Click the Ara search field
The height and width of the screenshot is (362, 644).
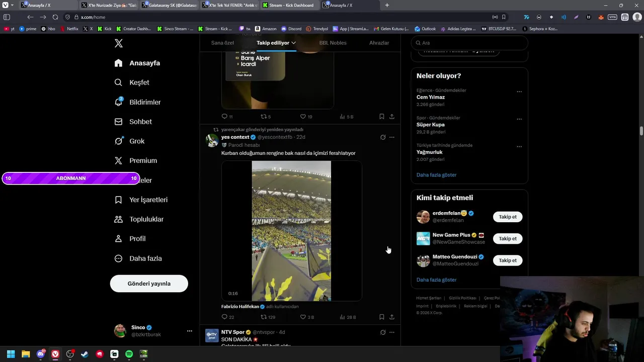click(x=469, y=43)
